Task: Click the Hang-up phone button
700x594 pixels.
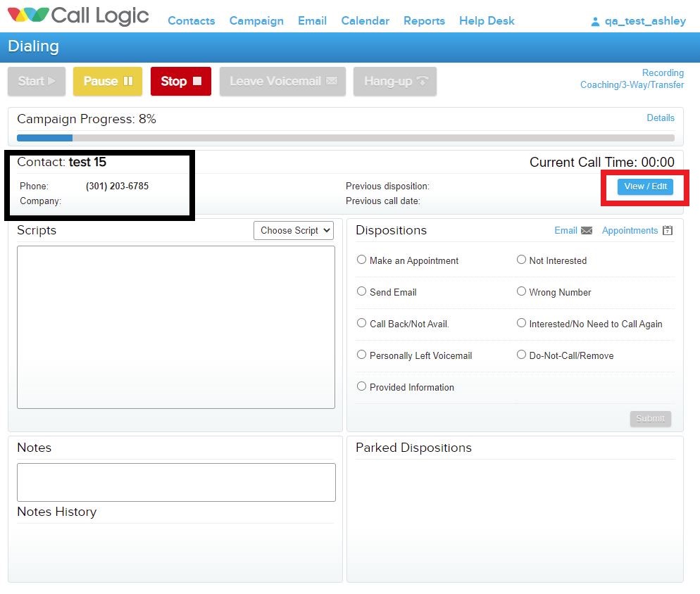Action: [395, 82]
